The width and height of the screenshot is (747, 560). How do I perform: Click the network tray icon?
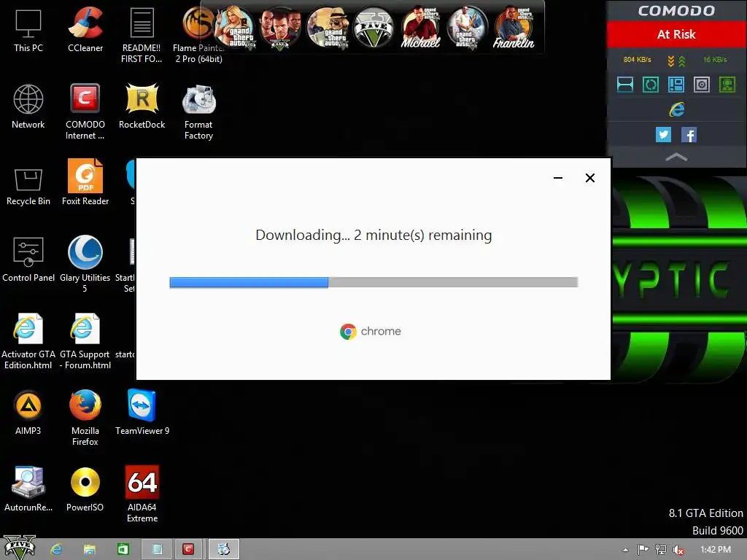pyautogui.click(x=661, y=550)
